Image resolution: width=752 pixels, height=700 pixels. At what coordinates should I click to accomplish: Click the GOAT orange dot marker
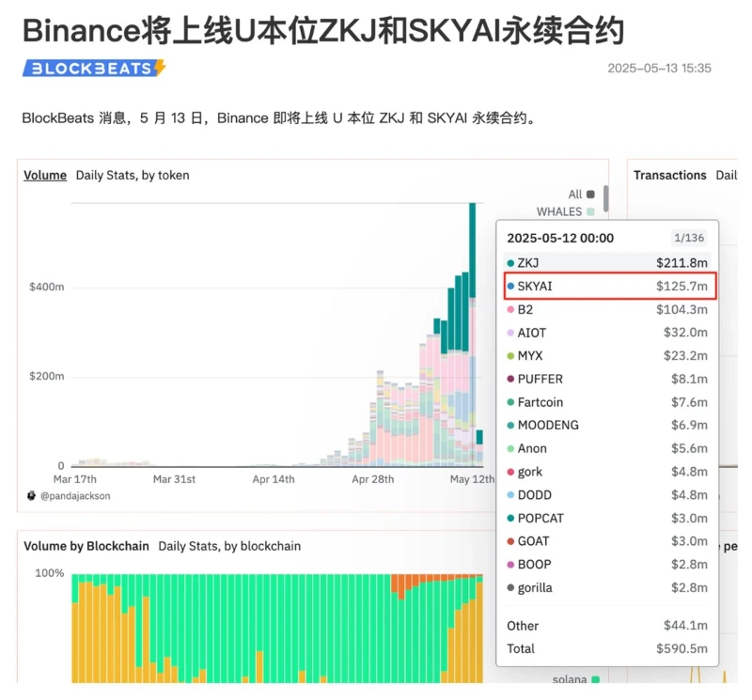510,541
